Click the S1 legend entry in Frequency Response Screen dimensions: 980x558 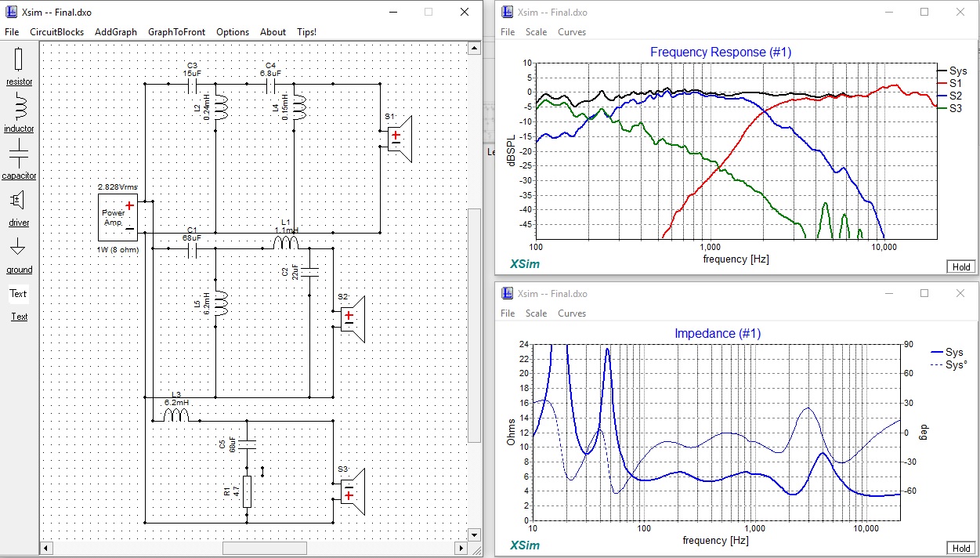click(949, 83)
